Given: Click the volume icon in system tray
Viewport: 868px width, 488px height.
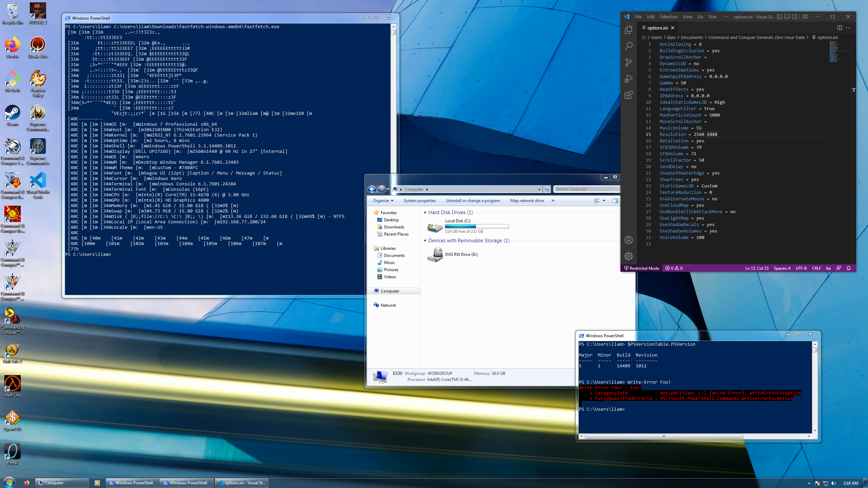Looking at the screenshot, I should coord(834,483).
